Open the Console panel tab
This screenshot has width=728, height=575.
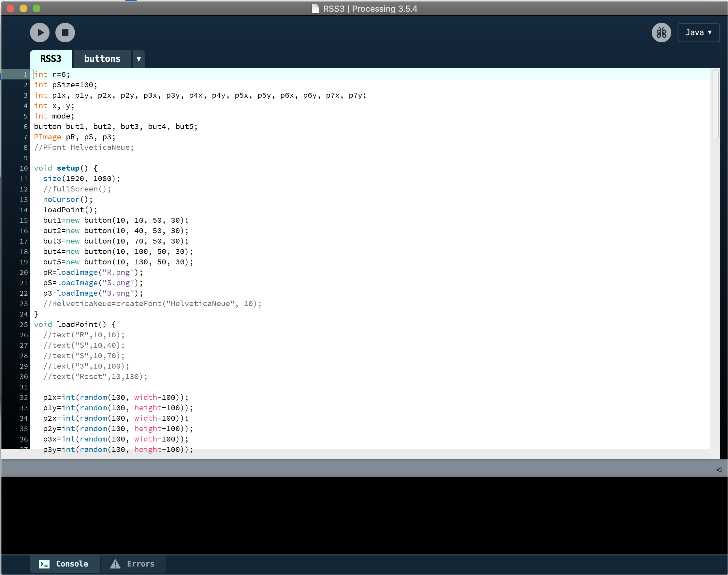point(65,564)
